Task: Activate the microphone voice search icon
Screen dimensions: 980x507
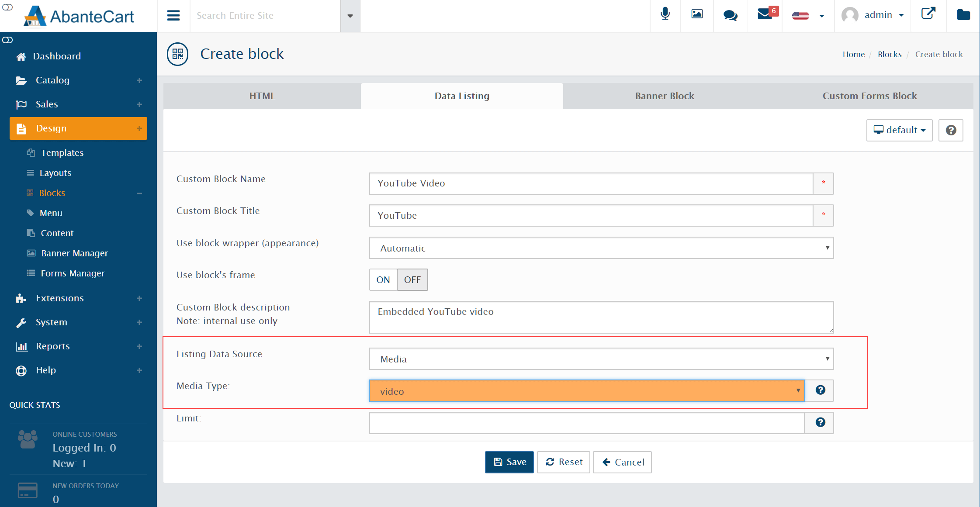Action: pos(665,14)
